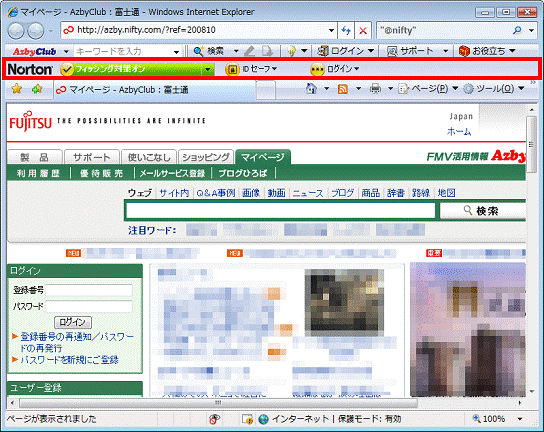544x432 pixels.
Task: Open the search provider dropdown arrow
Action: (x=531, y=31)
